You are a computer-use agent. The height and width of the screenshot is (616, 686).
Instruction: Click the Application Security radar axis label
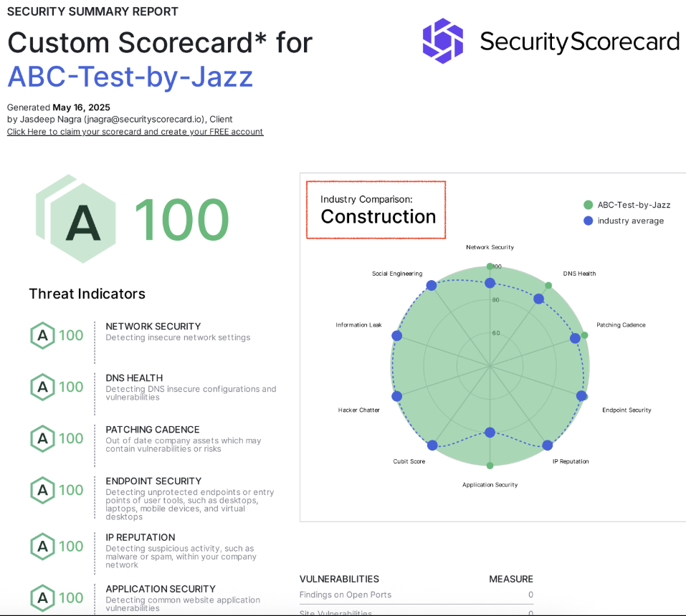[x=490, y=485]
